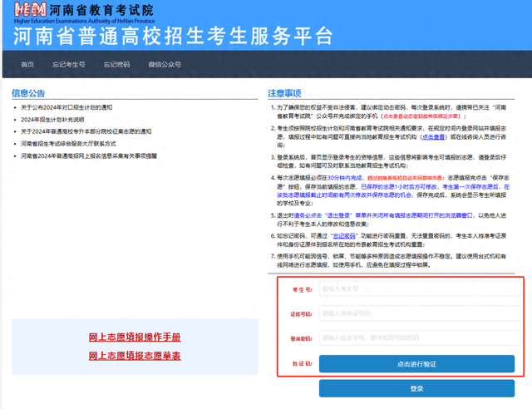Screen dimensions: 532x409
Task: Open 网上志愿填报志愿草表 link
Action: [x=135, y=356]
